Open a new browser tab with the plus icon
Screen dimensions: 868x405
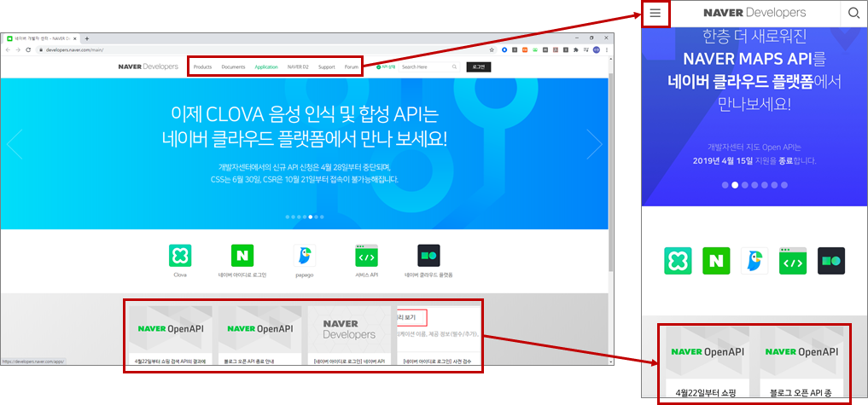(x=87, y=38)
